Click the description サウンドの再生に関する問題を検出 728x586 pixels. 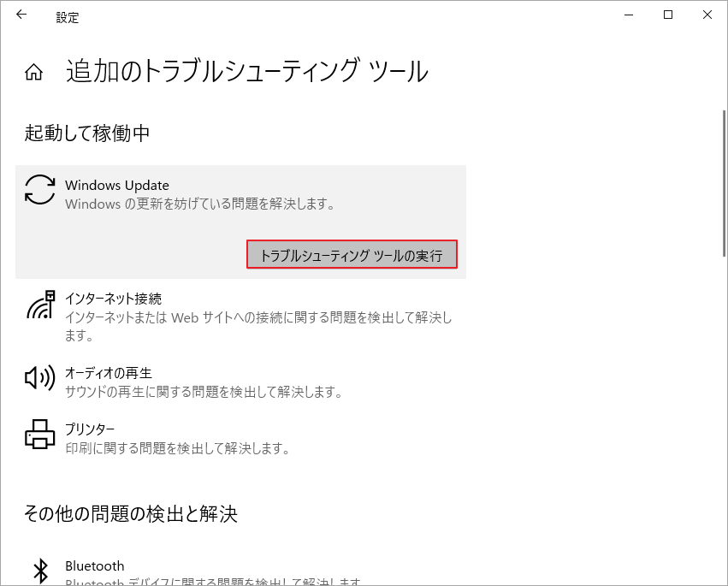click(x=204, y=392)
